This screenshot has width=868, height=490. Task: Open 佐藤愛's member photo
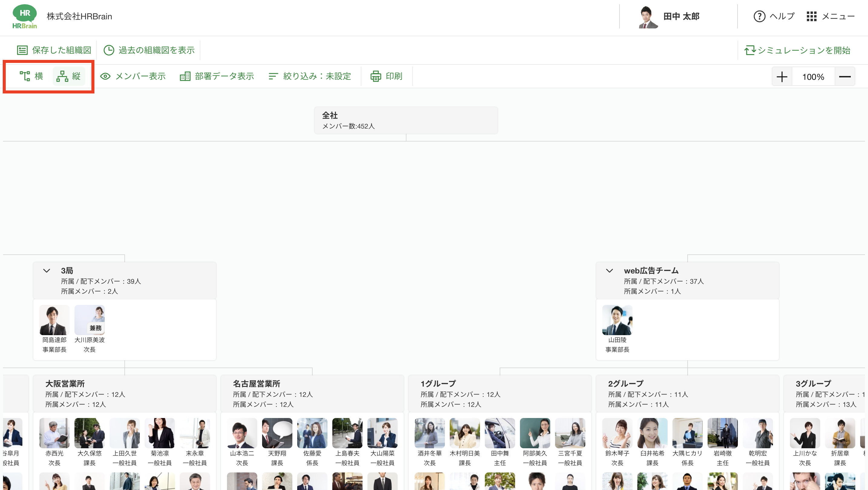(x=312, y=433)
